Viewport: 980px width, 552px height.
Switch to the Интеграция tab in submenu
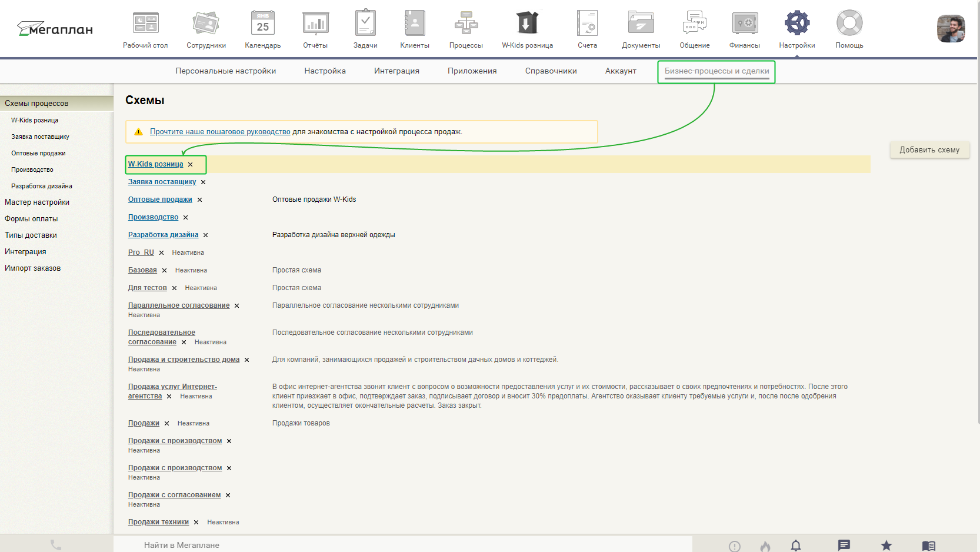coord(397,71)
